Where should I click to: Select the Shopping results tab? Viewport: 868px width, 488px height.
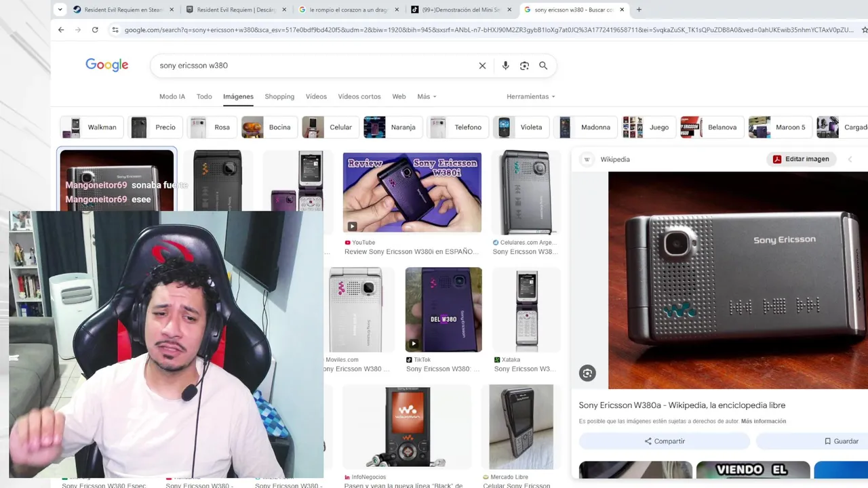point(279,96)
